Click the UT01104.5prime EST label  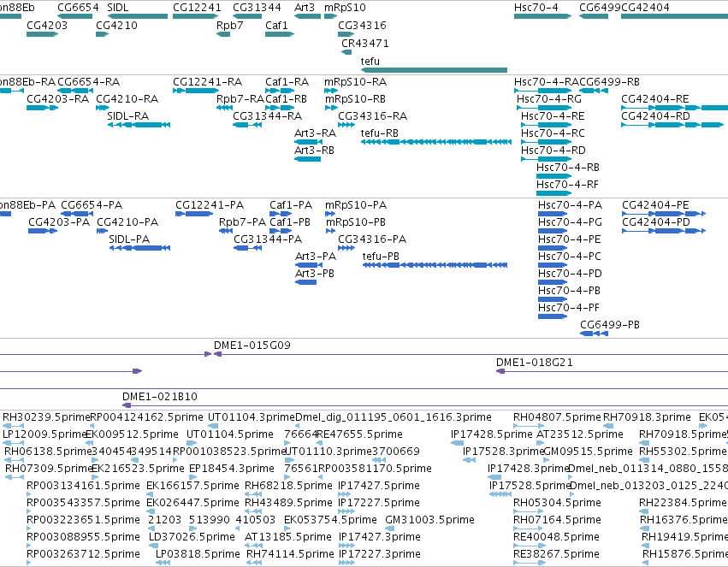(x=230, y=434)
